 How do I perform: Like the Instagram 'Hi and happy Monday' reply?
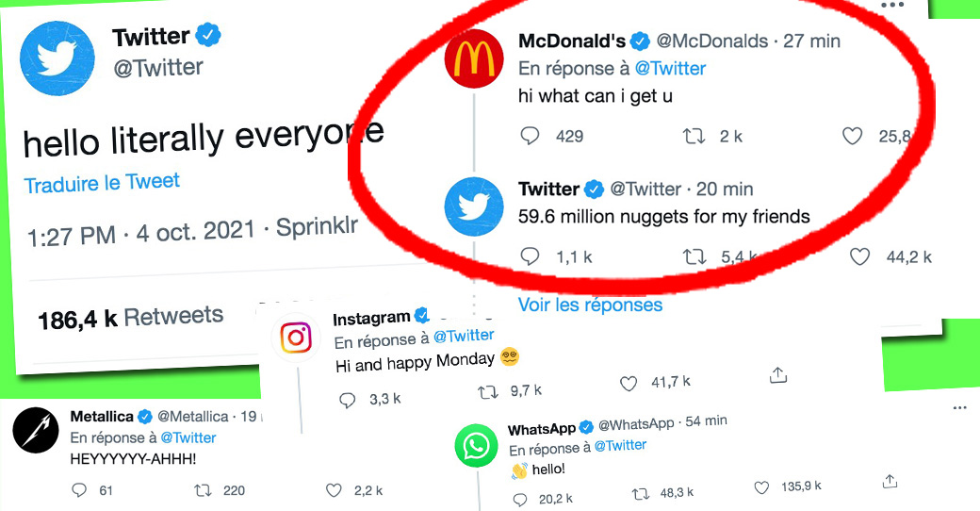point(629,384)
